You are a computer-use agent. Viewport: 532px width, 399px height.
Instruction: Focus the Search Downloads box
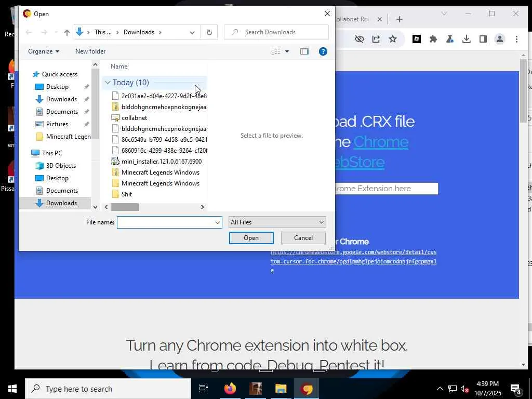click(x=276, y=32)
